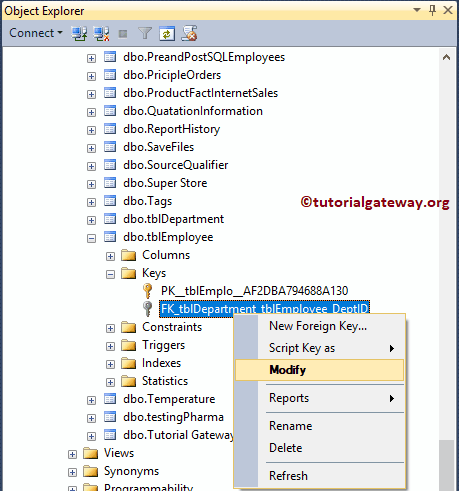
Task: Click the Stop square icon in toolbar
Action: tap(123, 34)
